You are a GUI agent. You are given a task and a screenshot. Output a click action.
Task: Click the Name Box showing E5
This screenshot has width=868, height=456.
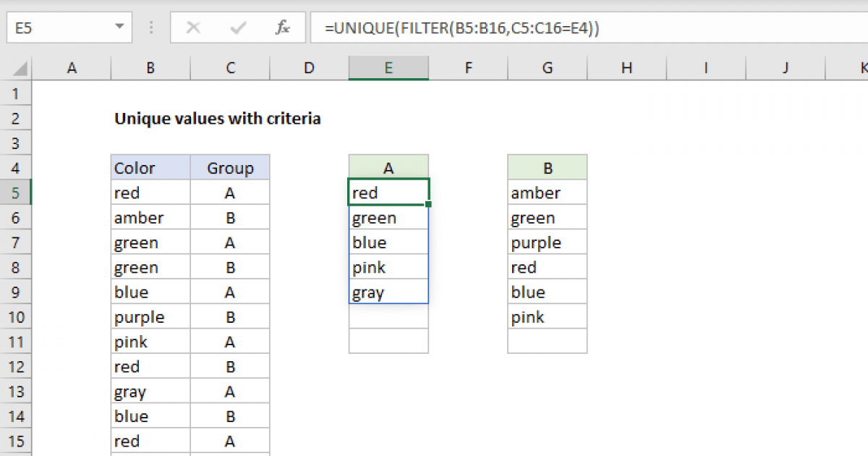pyautogui.click(x=58, y=28)
